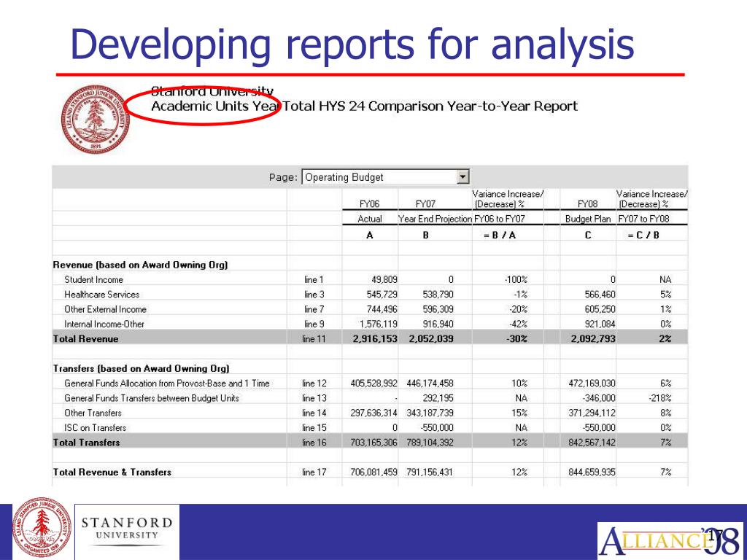Click the 'Year-to-Year Report' heading text
Image resolution: width=747 pixels, height=560 pixels.
[511, 106]
